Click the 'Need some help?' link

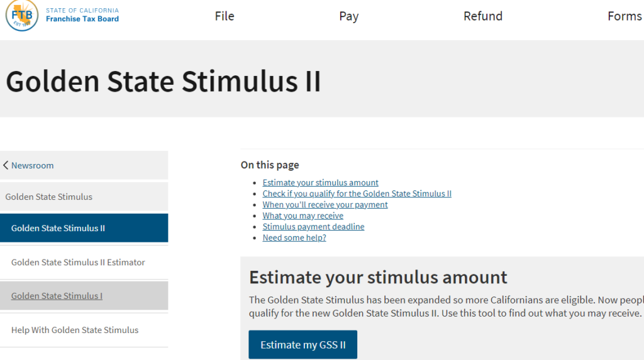point(294,237)
